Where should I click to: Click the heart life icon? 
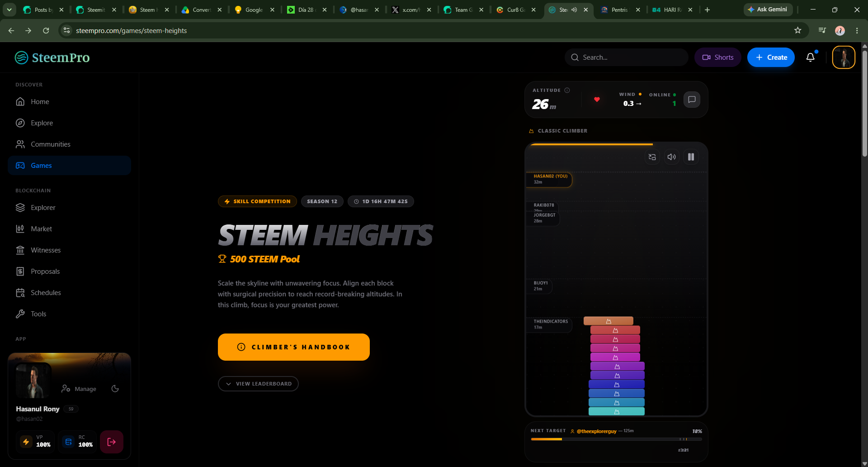597,100
